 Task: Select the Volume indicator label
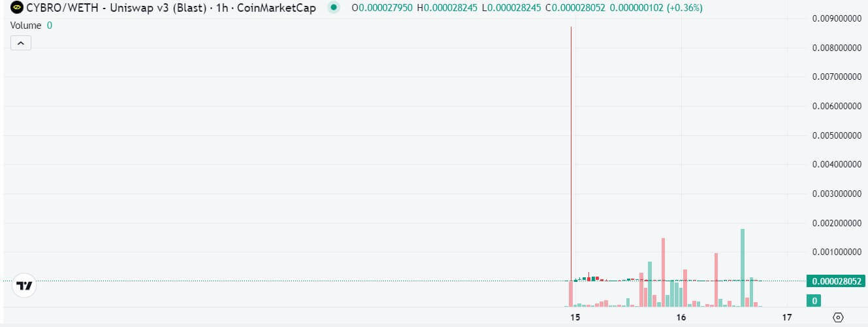click(x=26, y=26)
